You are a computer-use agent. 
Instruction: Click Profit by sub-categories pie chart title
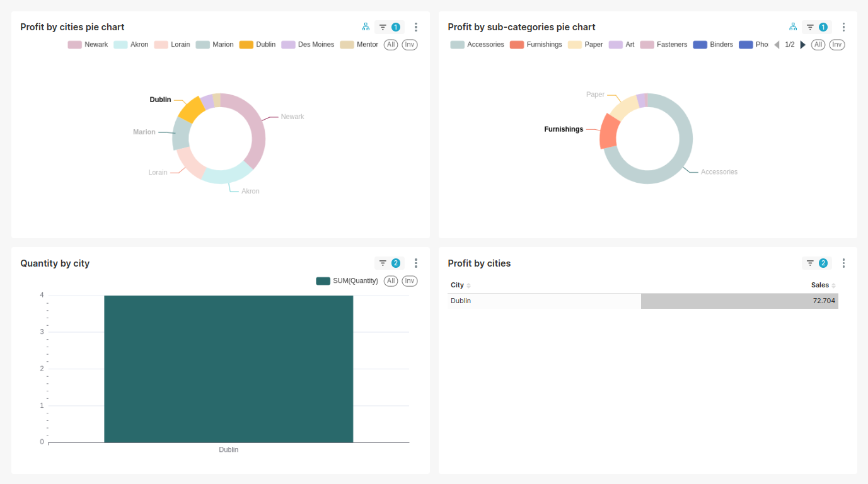click(521, 27)
